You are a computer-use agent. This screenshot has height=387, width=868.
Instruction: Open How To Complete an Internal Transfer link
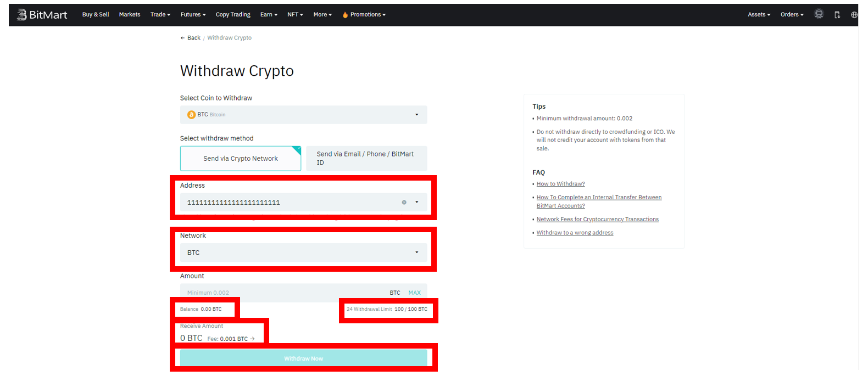click(599, 201)
